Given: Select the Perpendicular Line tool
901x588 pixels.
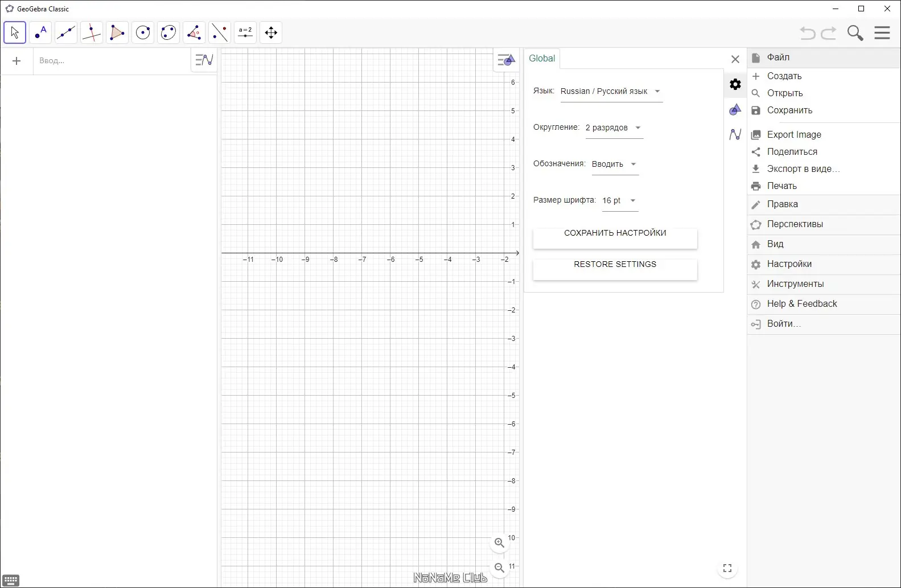Looking at the screenshot, I should [x=92, y=32].
